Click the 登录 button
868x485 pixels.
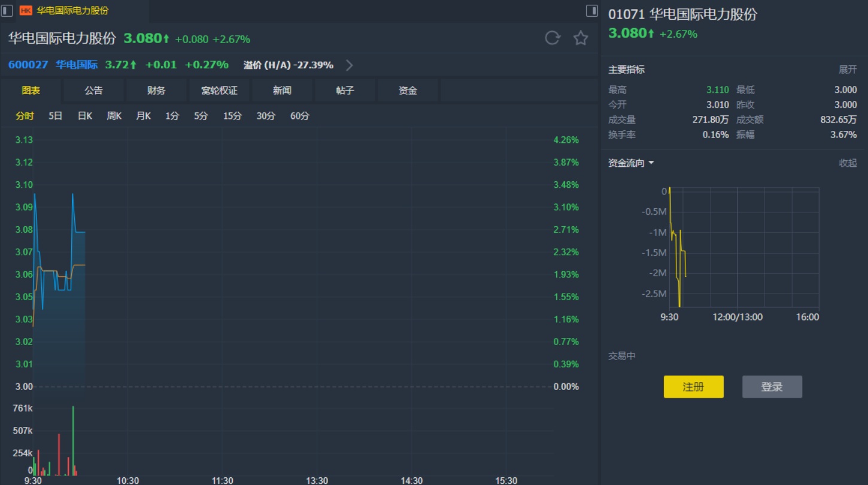pyautogui.click(x=772, y=387)
